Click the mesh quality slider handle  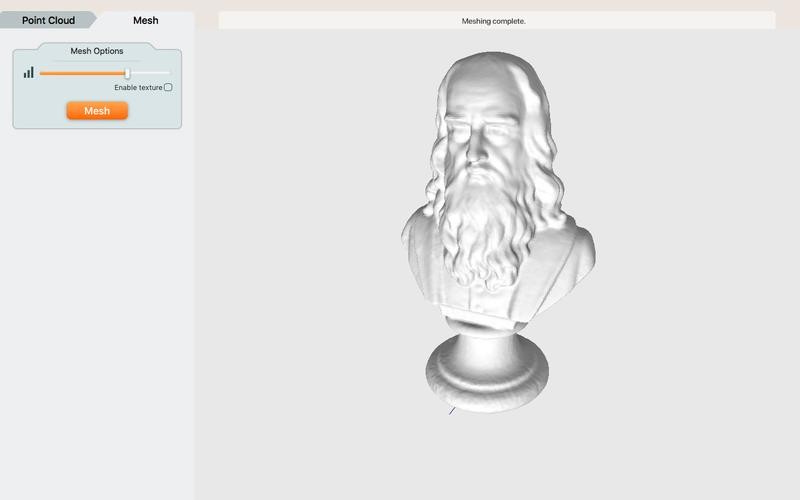pyautogui.click(x=127, y=73)
